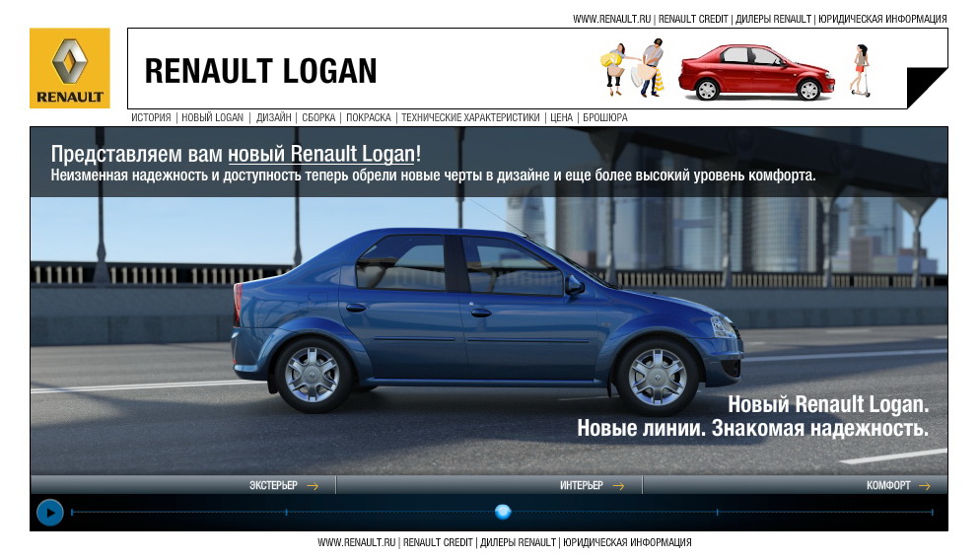This screenshot has width=980, height=559.
Task: Click the orange arrow next to ИНТЕРЬЕР
Action: (618, 486)
